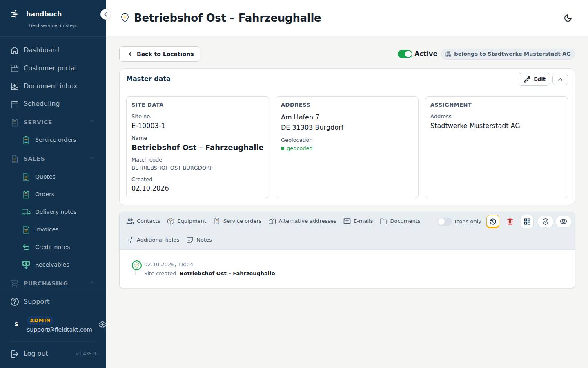
Task: Open the grid layout icon button
Action: tap(527, 221)
